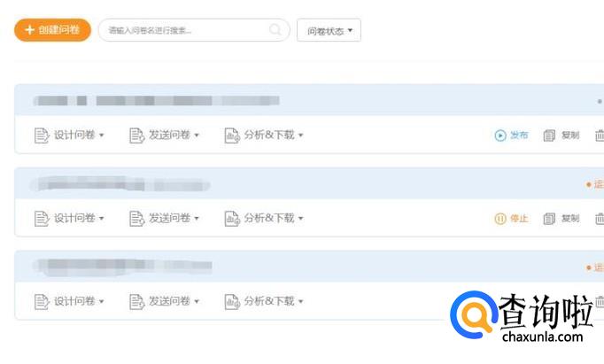Screen dimensions: 604x364
Task: Open 设计问卷 menu in first questionnaire
Action: pyautogui.click(x=70, y=136)
